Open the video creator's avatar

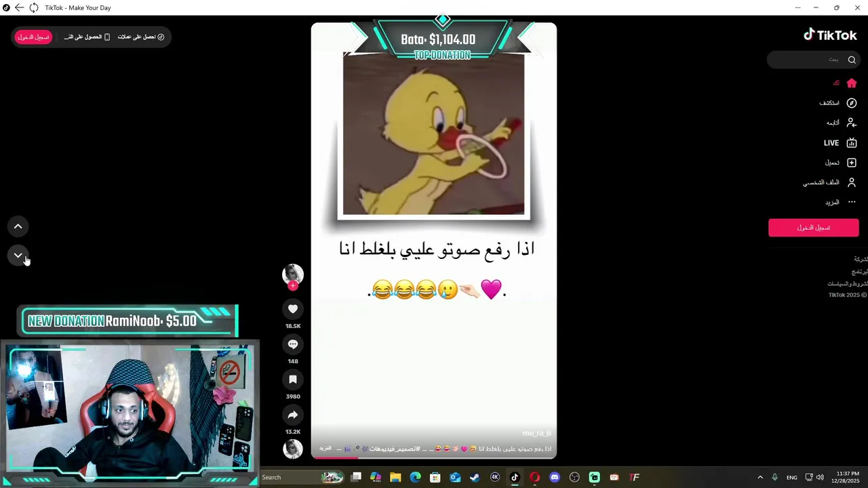[x=293, y=274]
